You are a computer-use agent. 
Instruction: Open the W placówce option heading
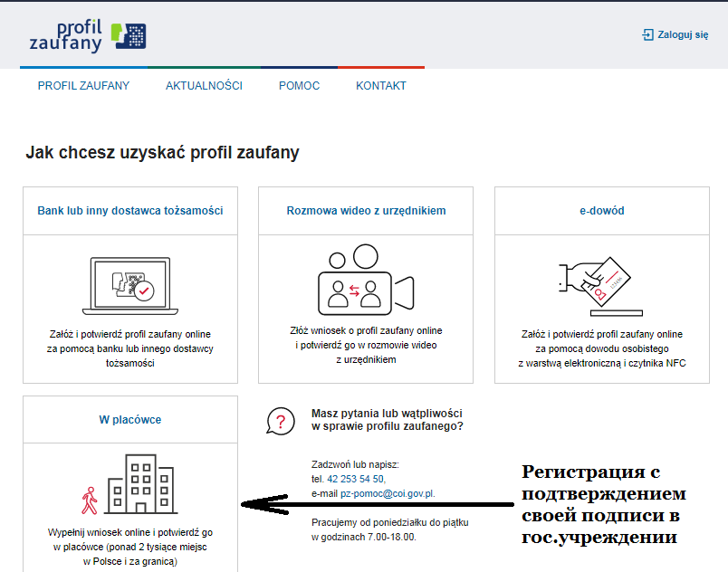point(130,420)
